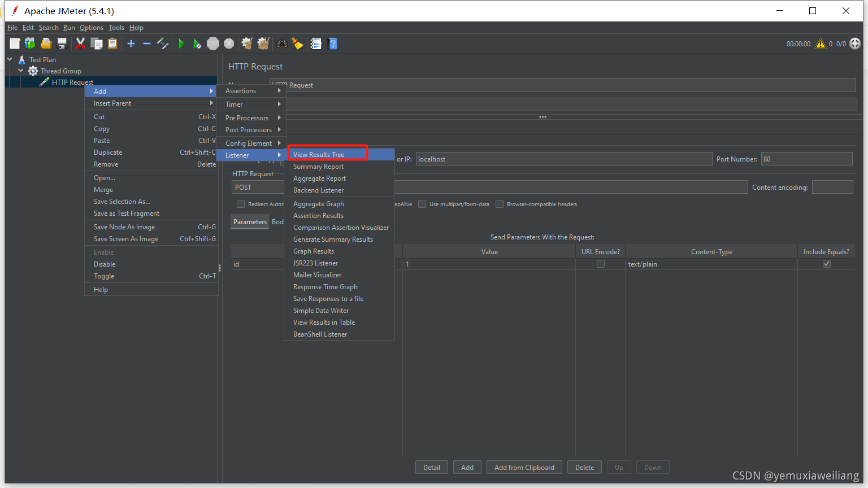Collapse the Test Plan tree node

[x=10, y=59]
